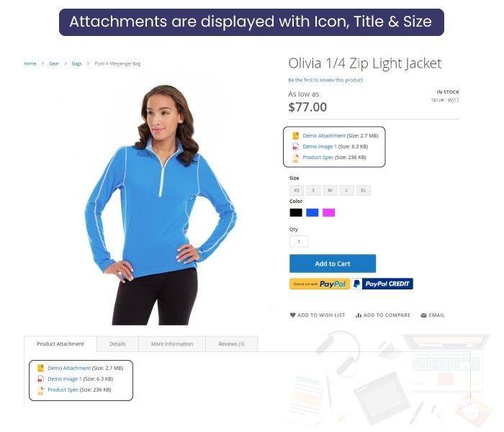Open the More Information tab
504x432 pixels.
click(x=172, y=344)
